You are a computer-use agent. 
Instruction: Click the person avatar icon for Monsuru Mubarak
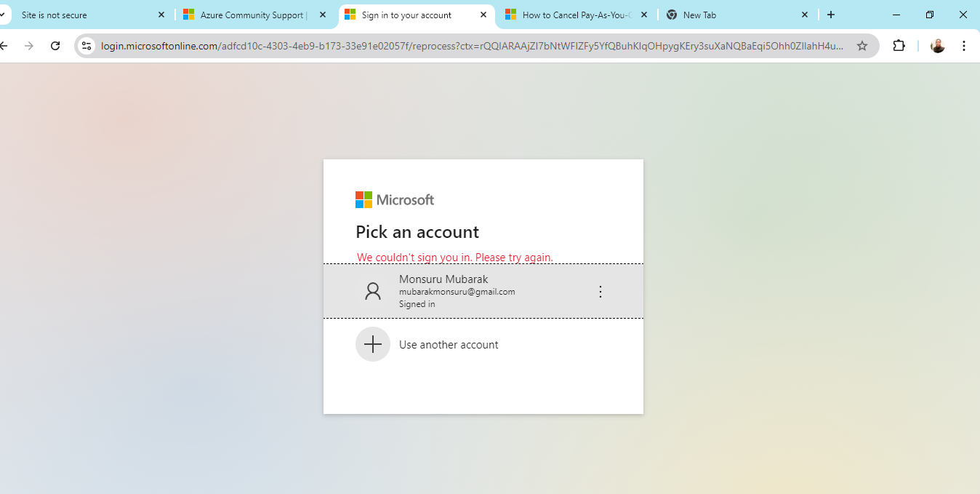373,292
